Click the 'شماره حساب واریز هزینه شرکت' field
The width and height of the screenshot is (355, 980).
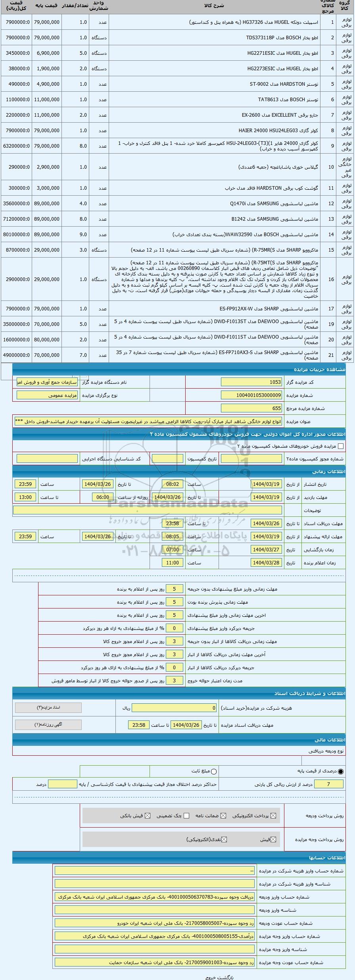pos(155,871)
